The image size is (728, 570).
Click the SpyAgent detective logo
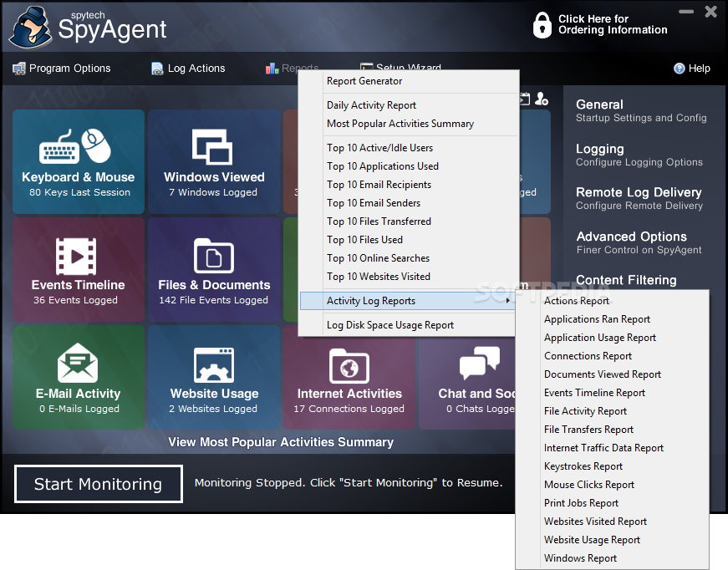click(x=31, y=27)
